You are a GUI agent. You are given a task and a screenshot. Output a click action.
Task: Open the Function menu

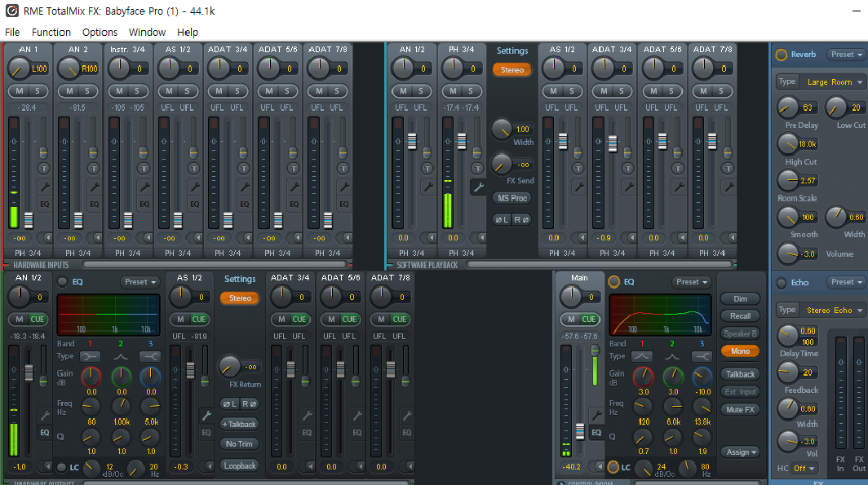(51, 32)
